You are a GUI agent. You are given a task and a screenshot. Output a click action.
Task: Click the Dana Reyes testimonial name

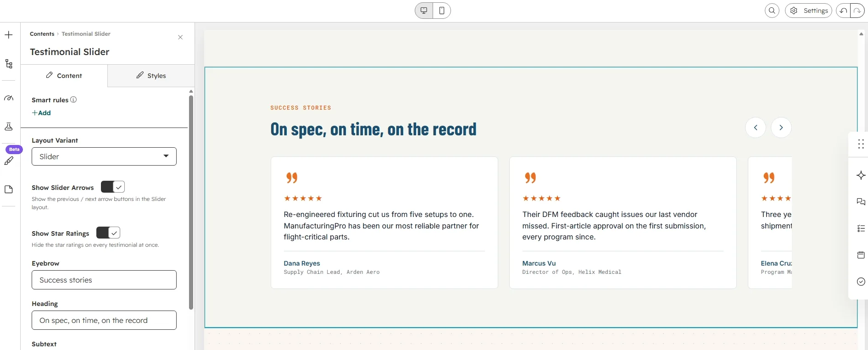click(x=302, y=263)
